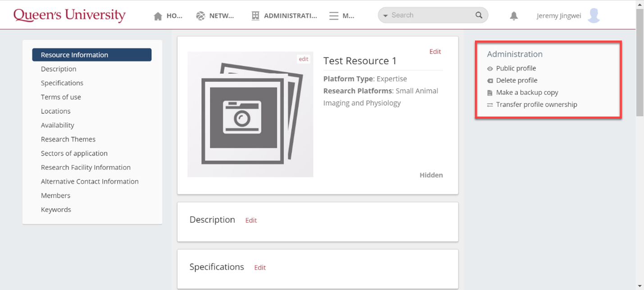Click the home icon in navigation bar

coord(158,16)
